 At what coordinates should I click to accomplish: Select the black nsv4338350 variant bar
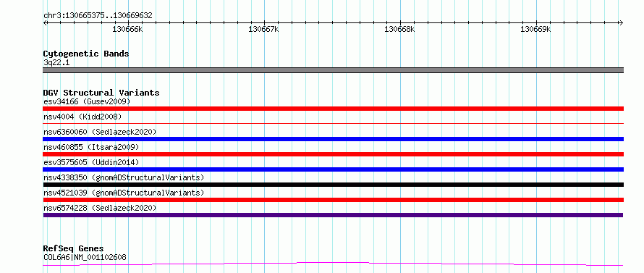[333, 185]
